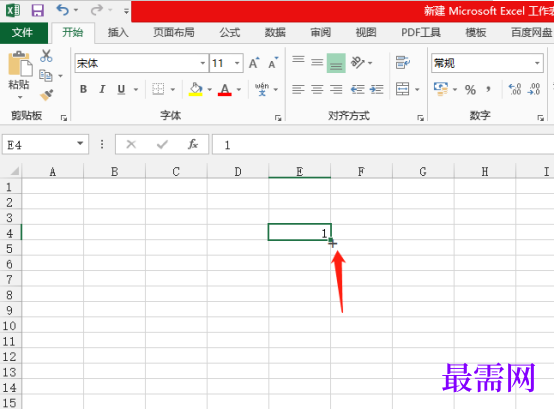Open the 数据 ribbon tab

click(275, 33)
